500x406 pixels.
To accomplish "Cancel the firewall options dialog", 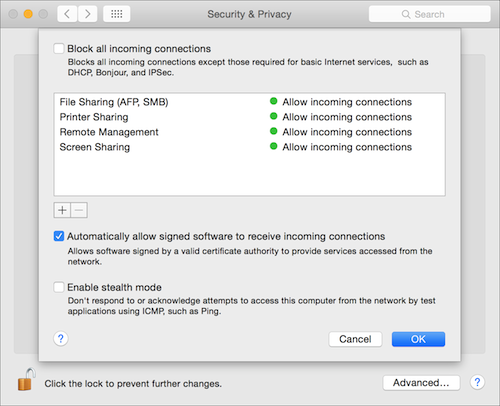I will (x=355, y=339).
